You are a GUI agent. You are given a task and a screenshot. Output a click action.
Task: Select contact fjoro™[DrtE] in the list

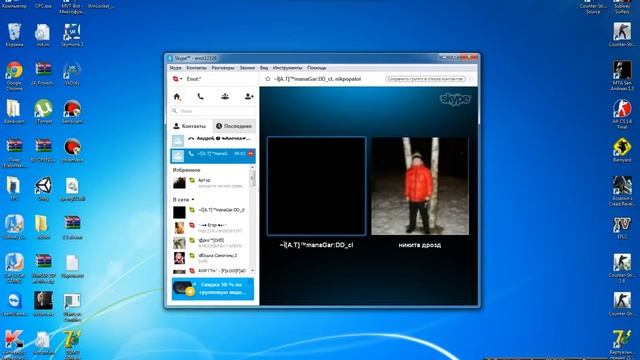pos(210,243)
